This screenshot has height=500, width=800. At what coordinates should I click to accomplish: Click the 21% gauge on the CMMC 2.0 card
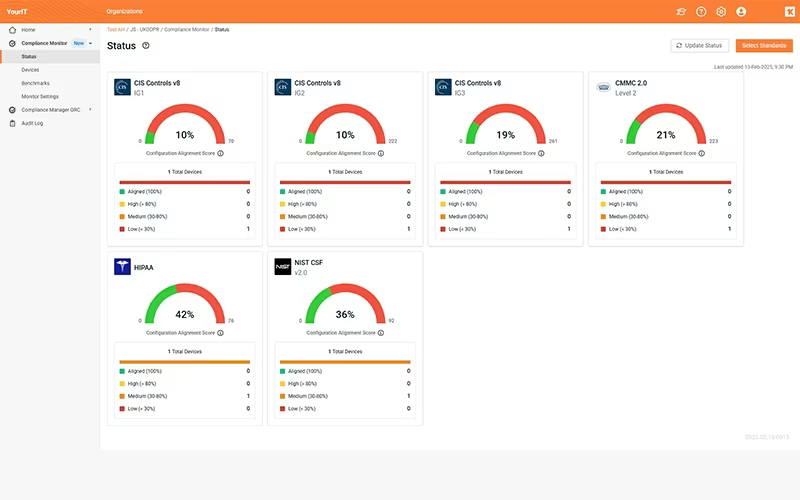point(666,124)
